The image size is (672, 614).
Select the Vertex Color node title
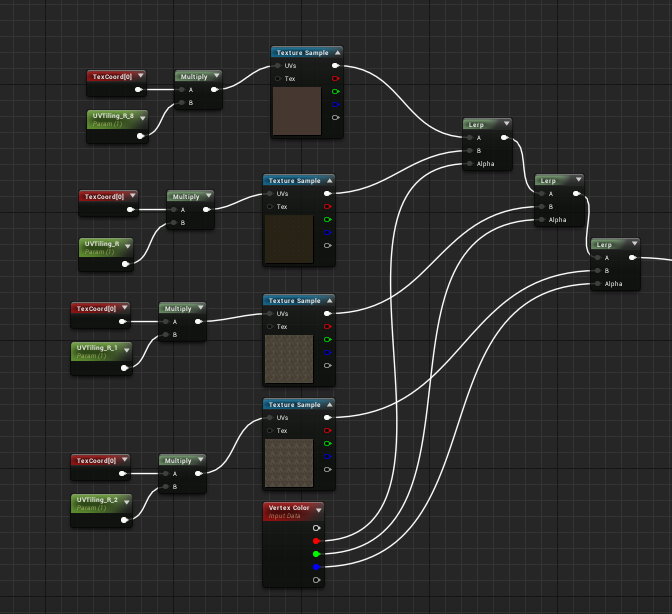click(289, 508)
